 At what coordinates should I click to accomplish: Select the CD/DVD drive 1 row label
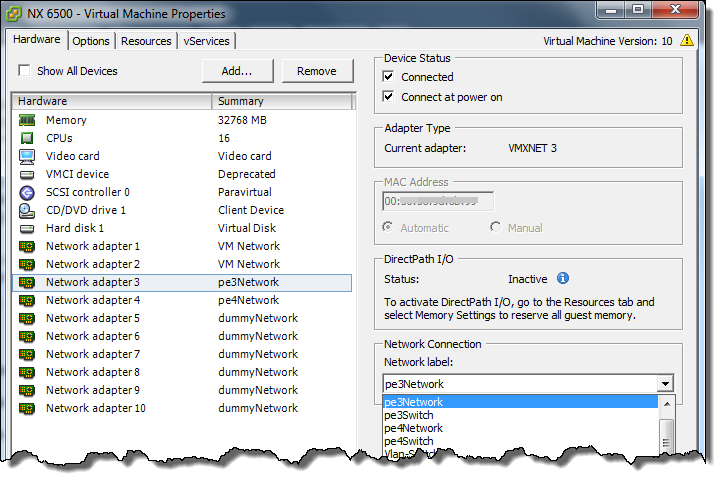(86, 210)
